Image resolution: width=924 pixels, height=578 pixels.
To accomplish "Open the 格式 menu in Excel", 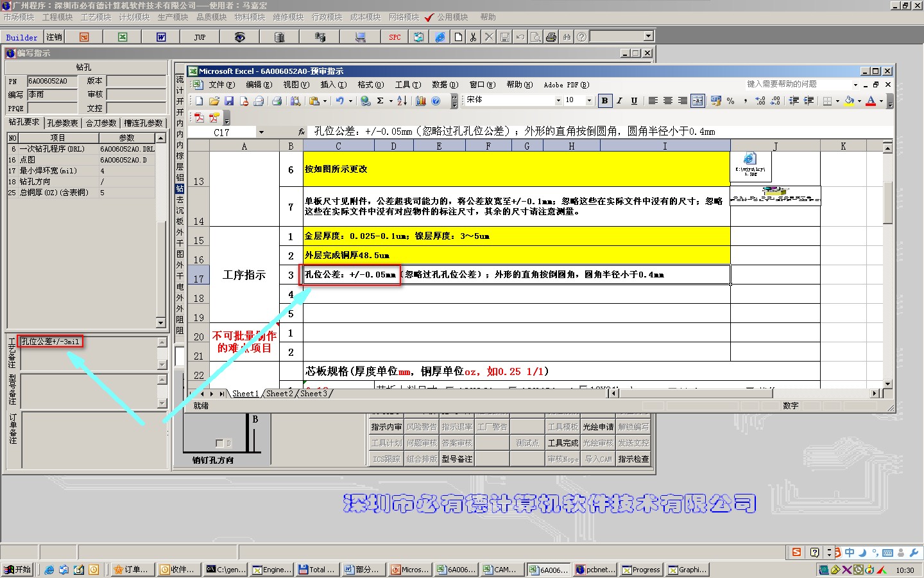I will click(370, 85).
